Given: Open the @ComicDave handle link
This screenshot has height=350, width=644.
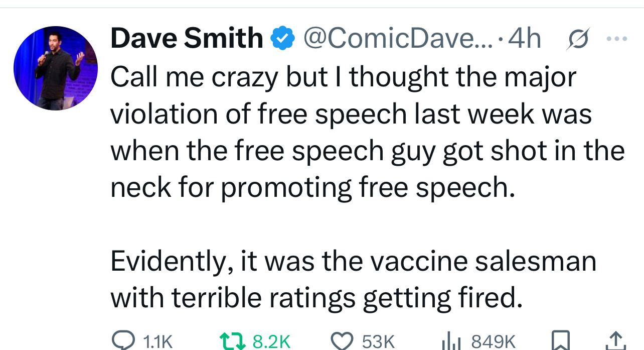Looking at the screenshot, I should tap(399, 39).
